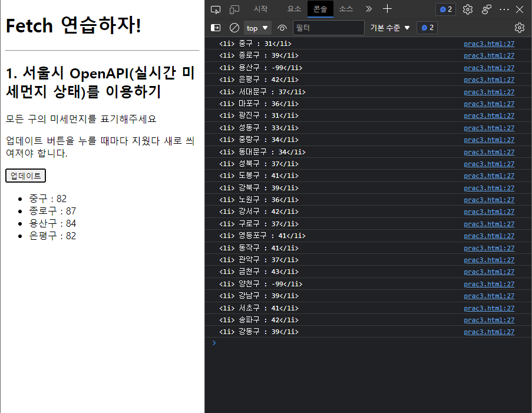Select console log '강서구 : 42'
This screenshot has width=532, height=413.
(x=259, y=212)
